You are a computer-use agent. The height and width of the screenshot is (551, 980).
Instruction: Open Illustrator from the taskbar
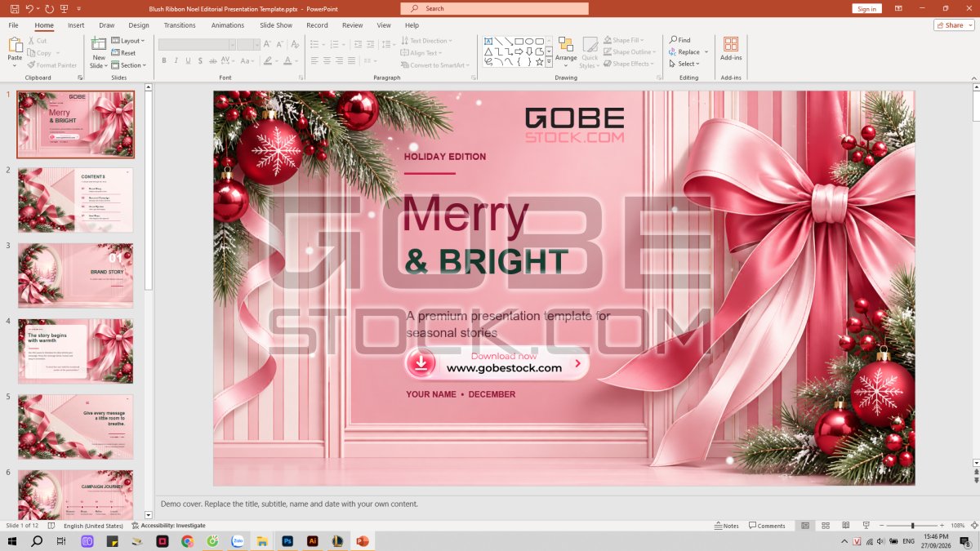point(312,541)
